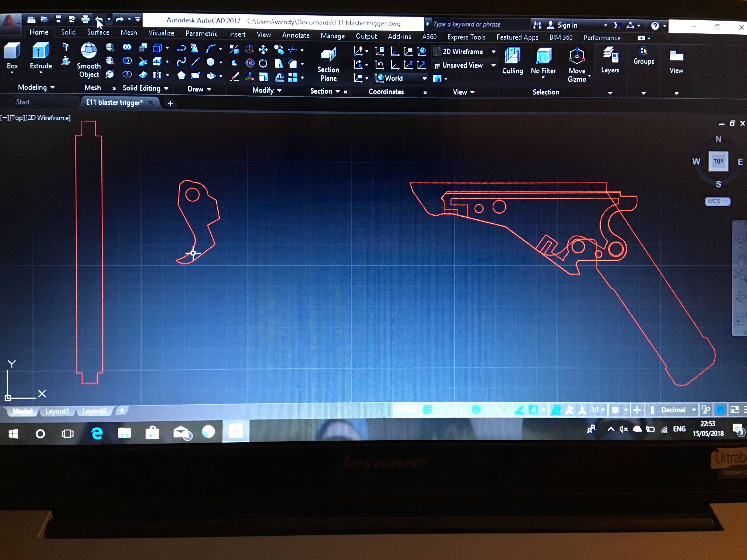This screenshot has width=747, height=560.
Task: Open the Section Plane tool
Action: click(328, 64)
